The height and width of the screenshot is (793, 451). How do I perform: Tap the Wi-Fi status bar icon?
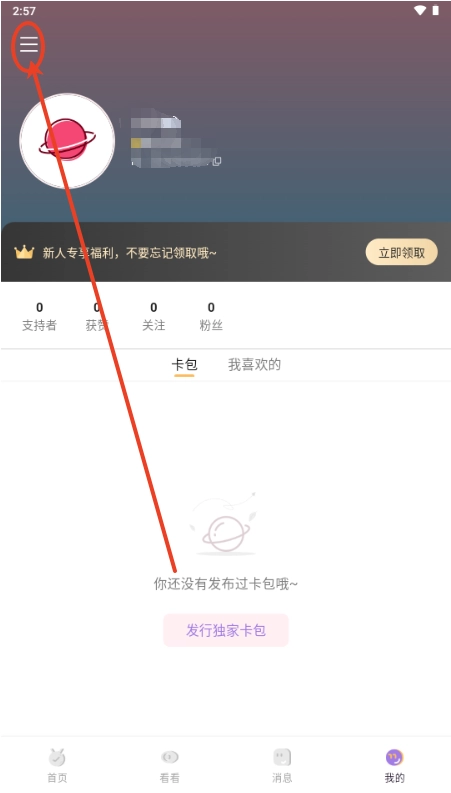(x=420, y=10)
